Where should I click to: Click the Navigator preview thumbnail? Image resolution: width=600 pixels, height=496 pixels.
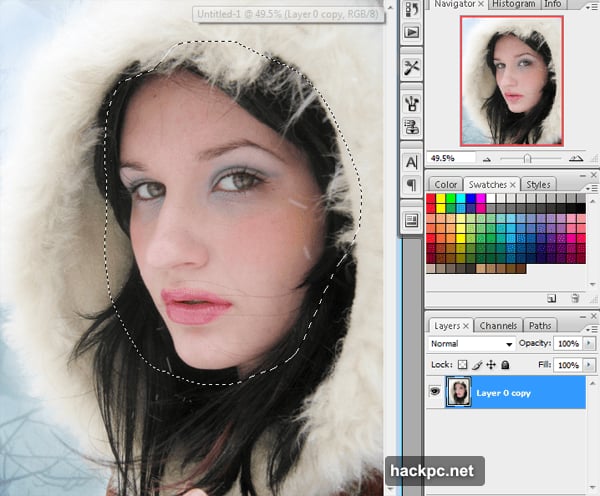tap(512, 81)
